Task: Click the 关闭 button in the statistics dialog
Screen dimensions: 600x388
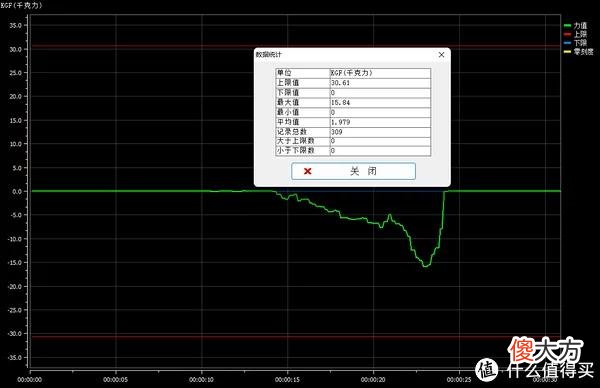Action: point(353,171)
